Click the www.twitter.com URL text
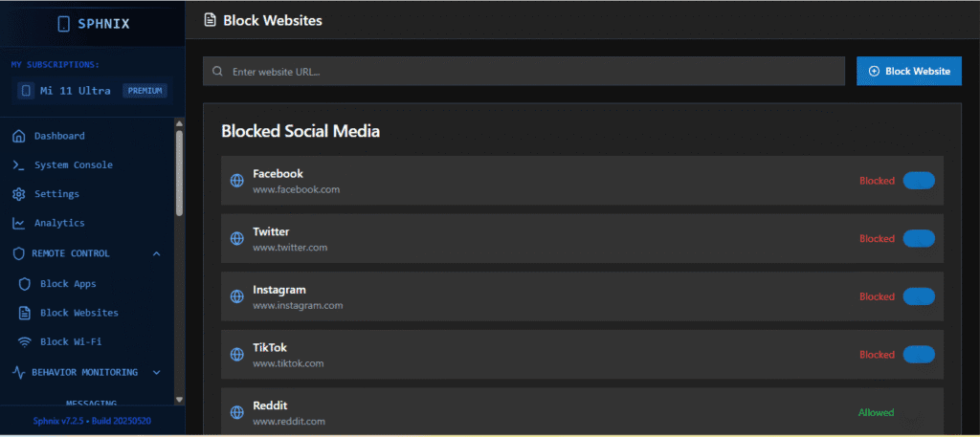Image resolution: width=980 pixels, height=437 pixels. tap(290, 248)
